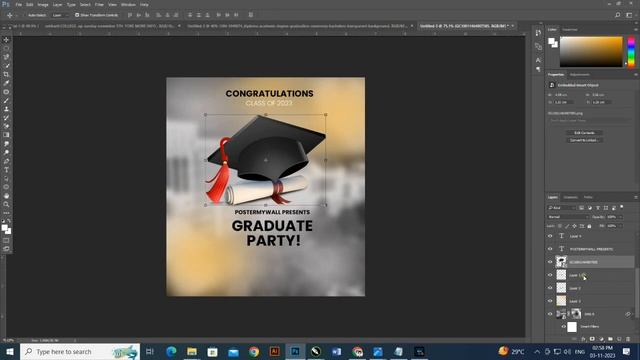Screen dimensions: 640x360
Task: Click the Smart Filters mask thumbnail
Action: [x=572, y=327]
